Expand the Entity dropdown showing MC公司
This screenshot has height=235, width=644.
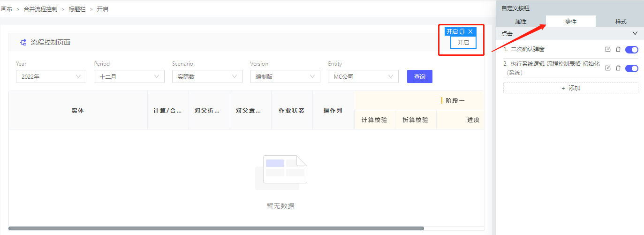[363, 77]
